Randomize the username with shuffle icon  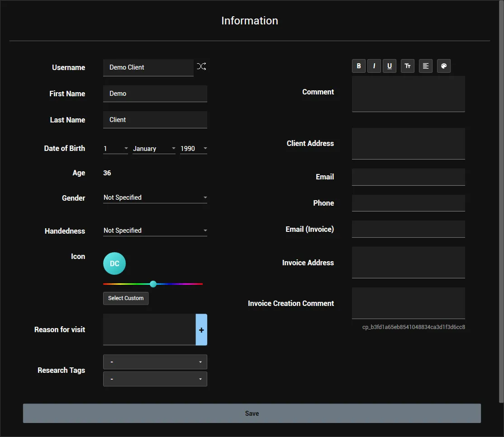point(201,66)
